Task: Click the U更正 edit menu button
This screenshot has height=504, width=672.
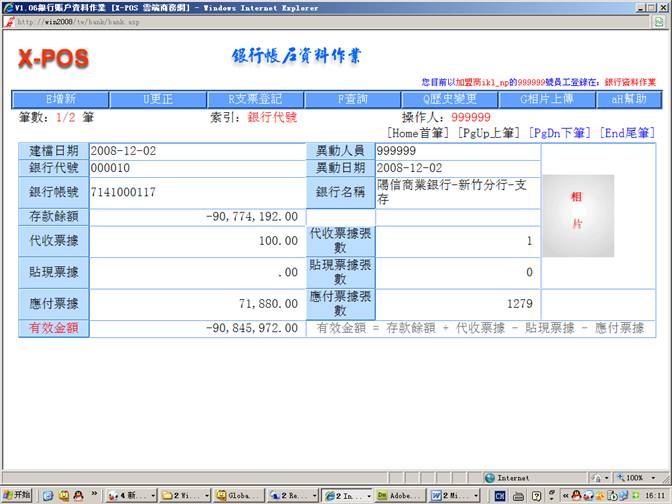Action: [x=158, y=99]
